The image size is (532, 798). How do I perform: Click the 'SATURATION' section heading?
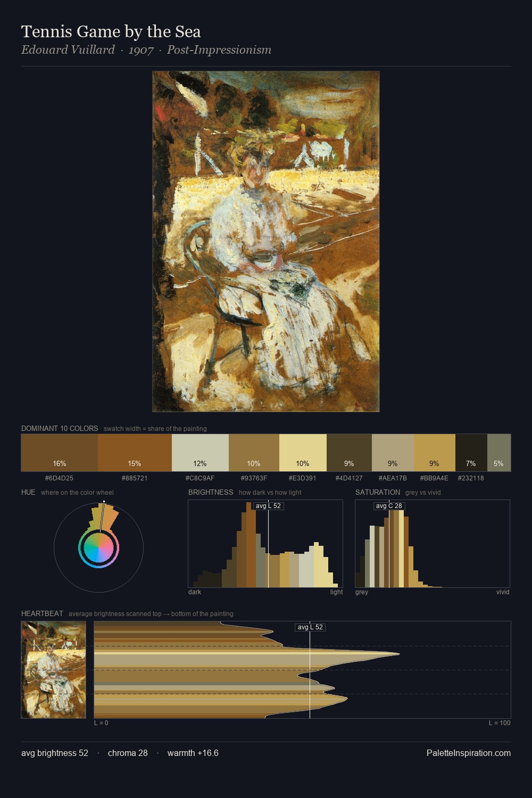pos(378,493)
